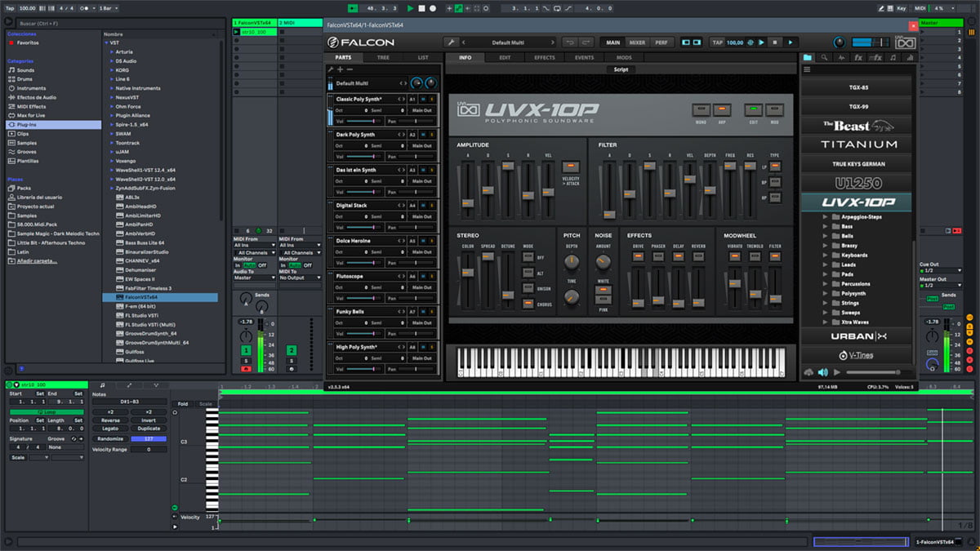The image size is (980, 551).
Task: Click the Tap tempo button in Ableton
Action: click(9, 8)
